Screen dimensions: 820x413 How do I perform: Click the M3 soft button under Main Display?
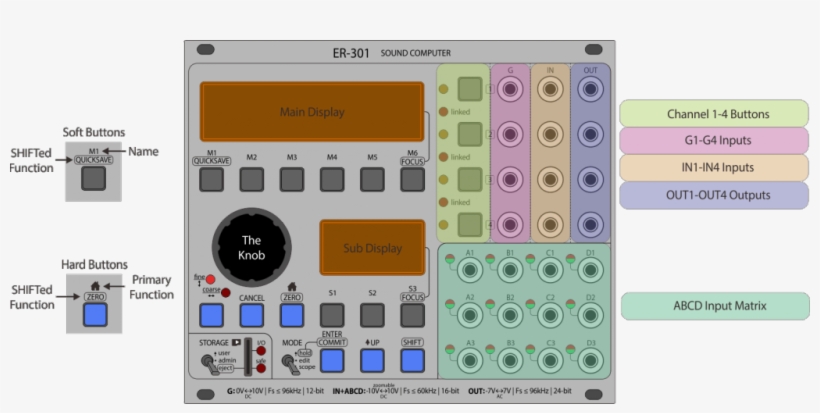291,179
